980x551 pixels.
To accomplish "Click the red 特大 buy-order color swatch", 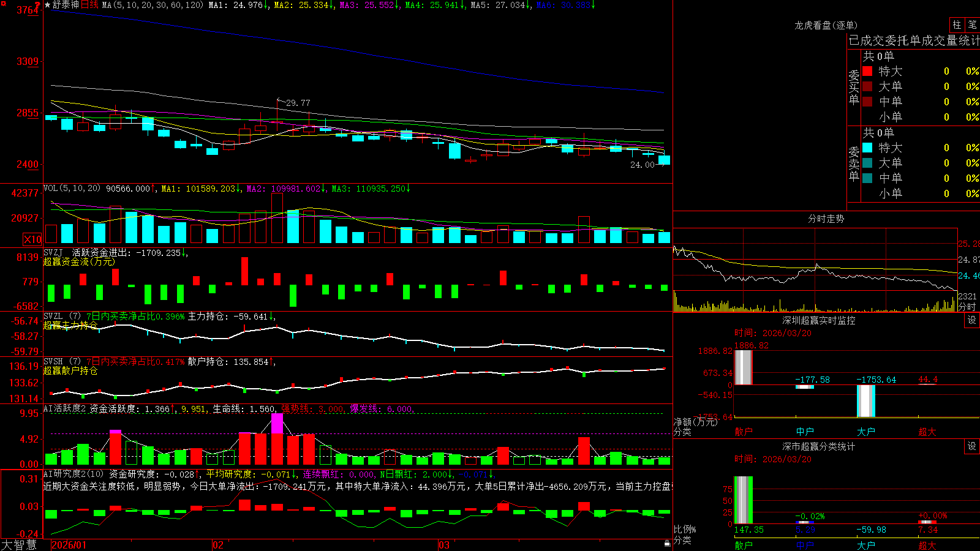I will click(x=867, y=71).
